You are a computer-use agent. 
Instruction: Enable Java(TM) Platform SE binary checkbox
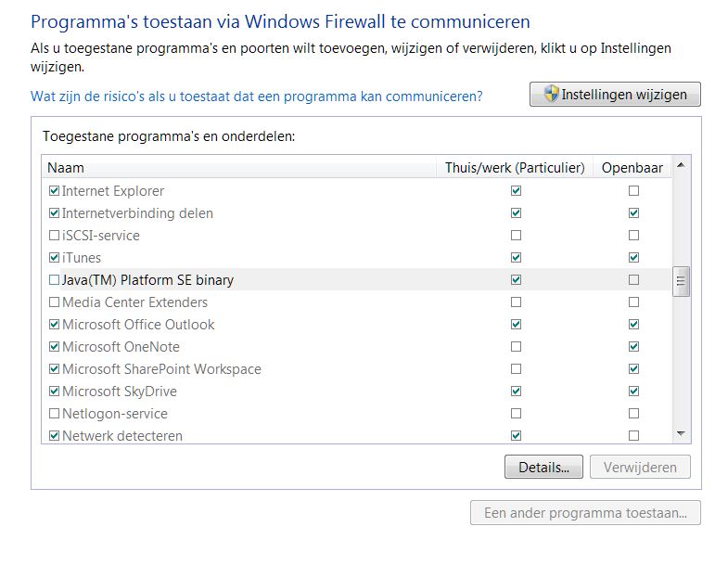tap(54, 280)
